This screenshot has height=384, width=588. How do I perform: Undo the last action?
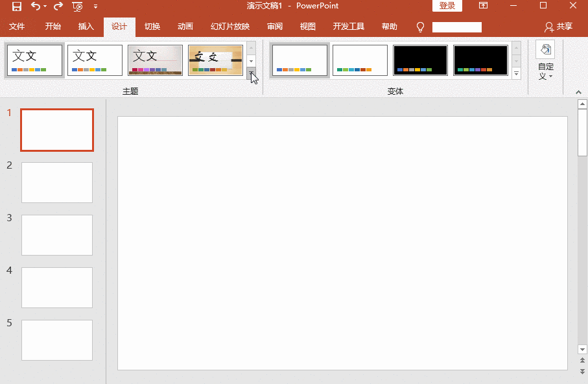(36, 6)
